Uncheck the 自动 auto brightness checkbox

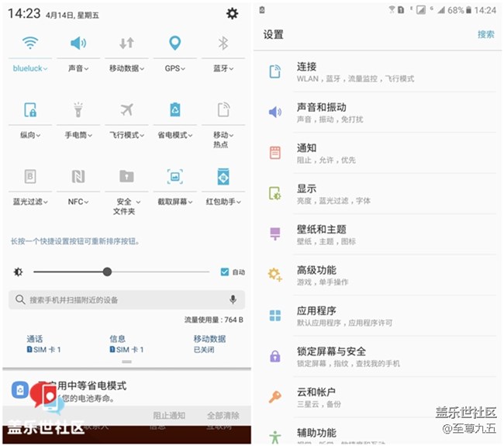(x=224, y=272)
